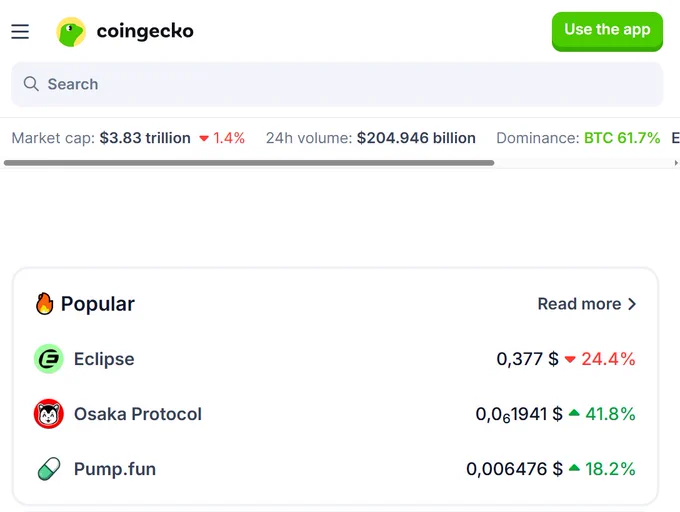Click the coingecko wordmark text

point(145,31)
